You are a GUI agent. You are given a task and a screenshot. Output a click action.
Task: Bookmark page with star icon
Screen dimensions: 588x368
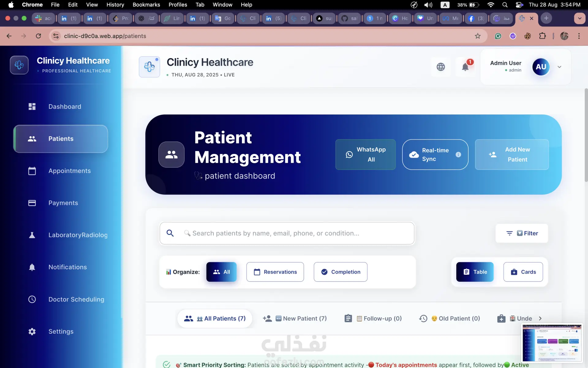point(477,36)
